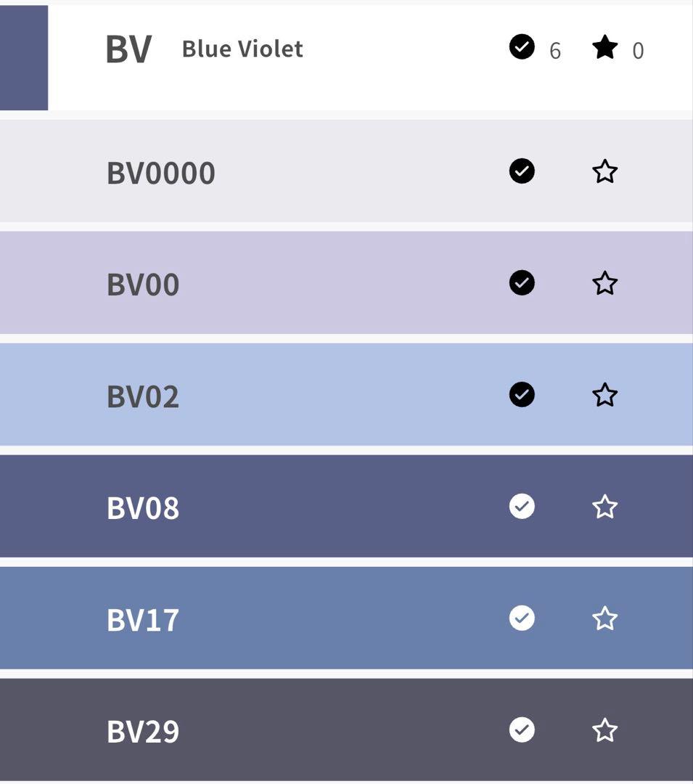
Task: Click the Blue Violet color swatch in header
Action: pyautogui.click(x=23, y=58)
